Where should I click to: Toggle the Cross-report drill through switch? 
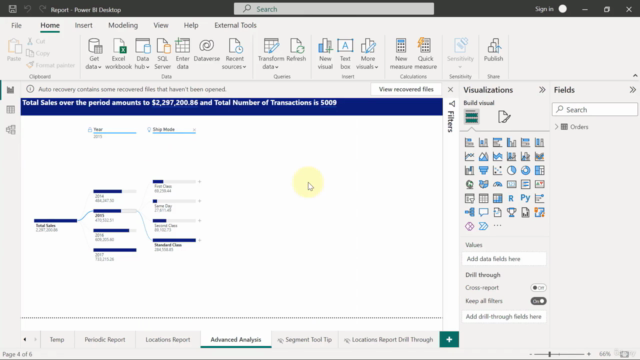538,288
